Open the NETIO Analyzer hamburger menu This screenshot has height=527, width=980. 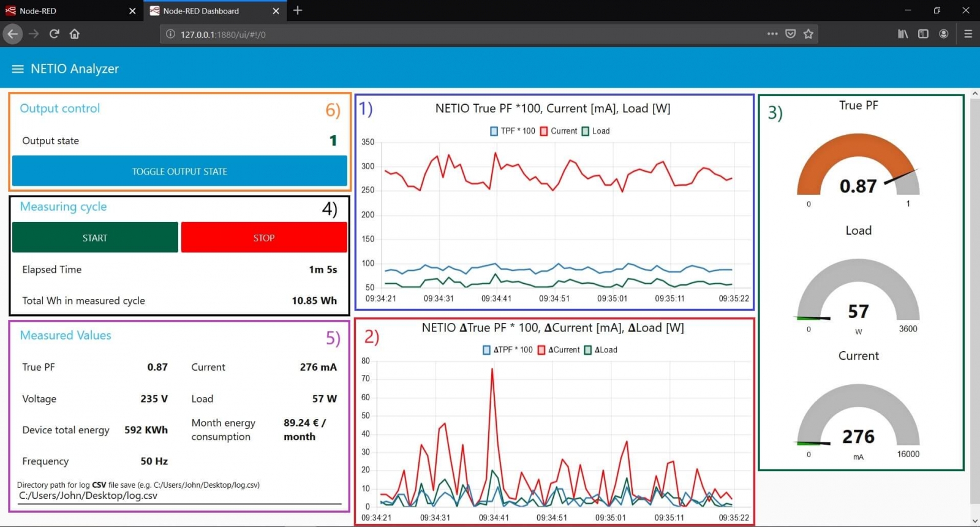click(x=18, y=69)
